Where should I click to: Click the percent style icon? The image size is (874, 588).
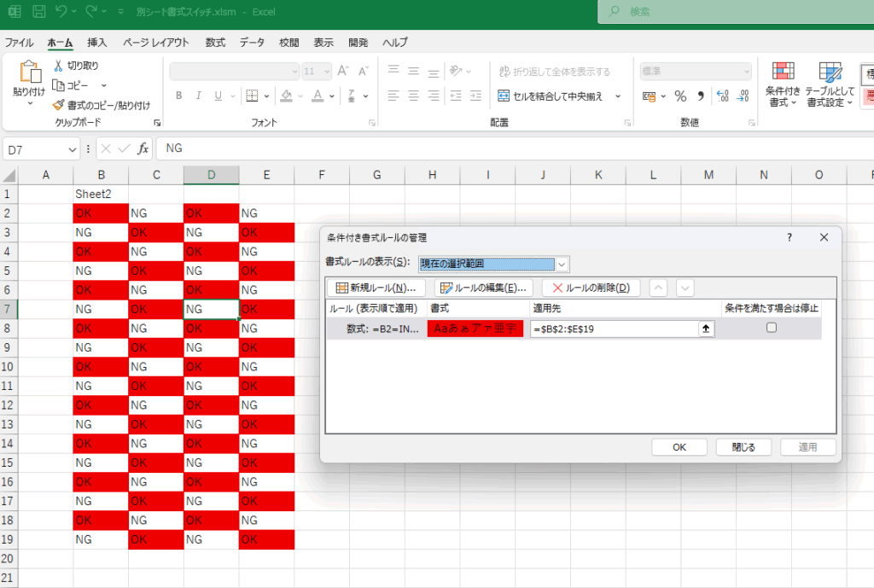tap(680, 96)
